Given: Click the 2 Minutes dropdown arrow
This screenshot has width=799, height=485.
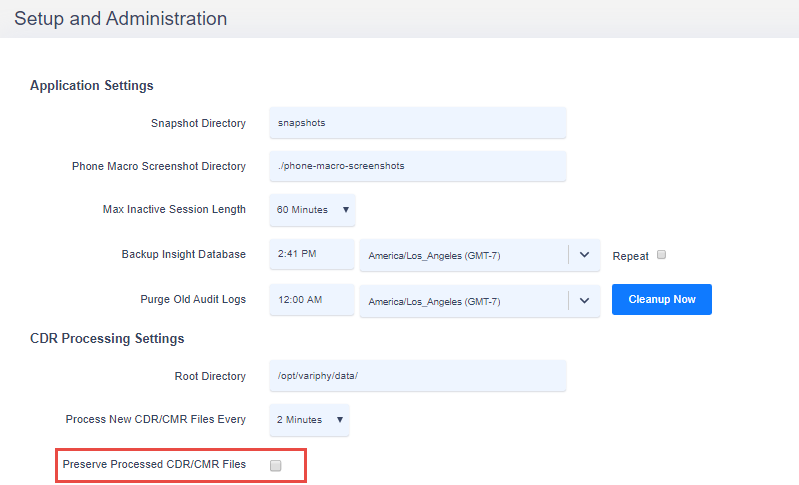Looking at the screenshot, I should click(339, 420).
